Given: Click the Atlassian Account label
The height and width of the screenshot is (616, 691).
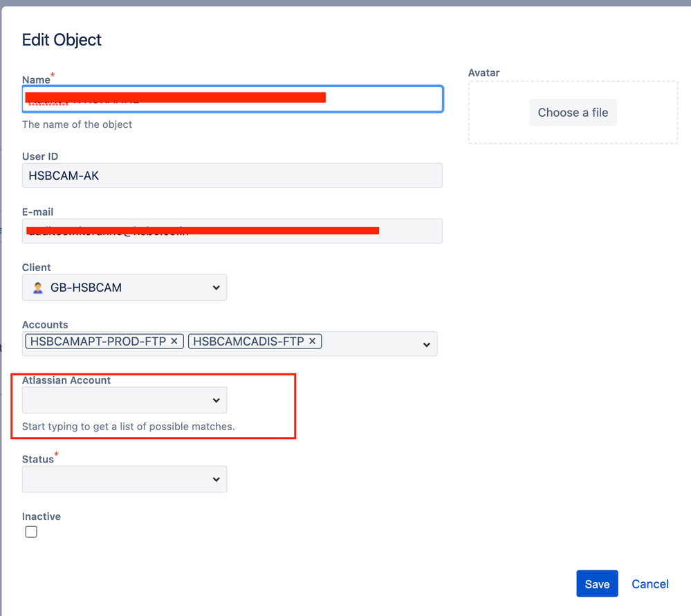Looking at the screenshot, I should (66, 380).
